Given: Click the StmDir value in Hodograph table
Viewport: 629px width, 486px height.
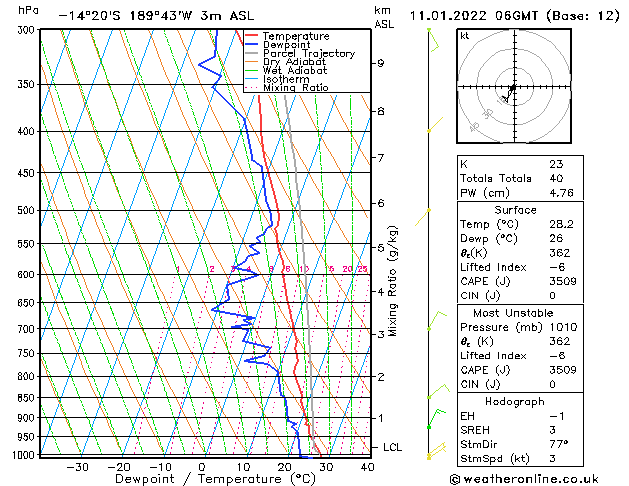Looking at the screenshot, I should click(559, 444).
